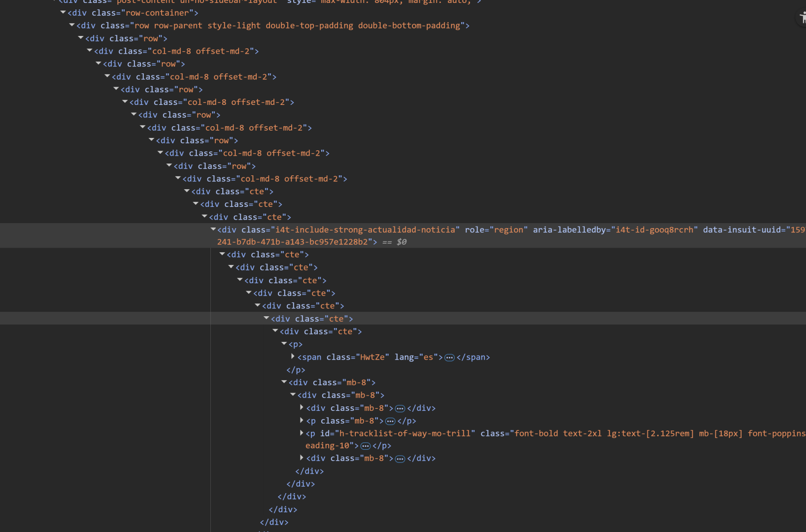Collapse the row-parent style-light div
Viewport: 806px width, 532px height.
[72, 25]
